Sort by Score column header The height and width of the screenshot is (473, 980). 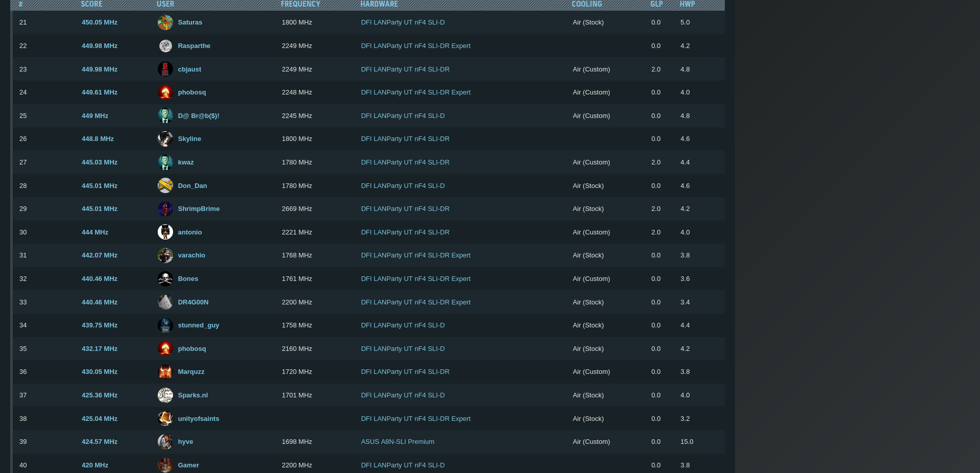click(x=91, y=4)
